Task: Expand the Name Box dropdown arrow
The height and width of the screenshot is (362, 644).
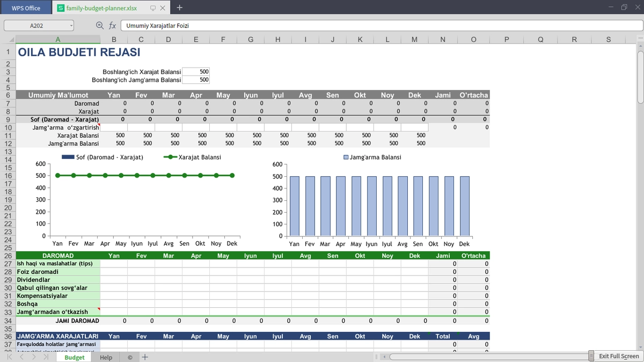Action: pyautogui.click(x=71, y=25)
